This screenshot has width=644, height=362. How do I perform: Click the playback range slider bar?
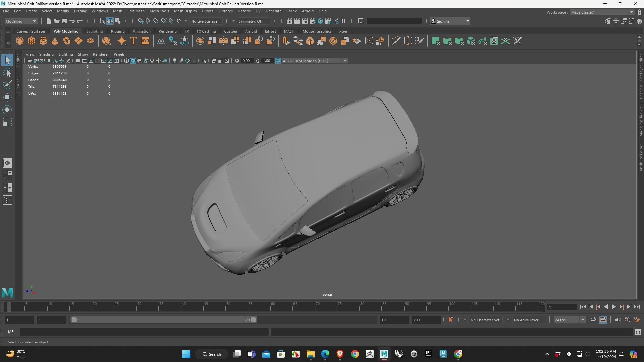(163, 320)
